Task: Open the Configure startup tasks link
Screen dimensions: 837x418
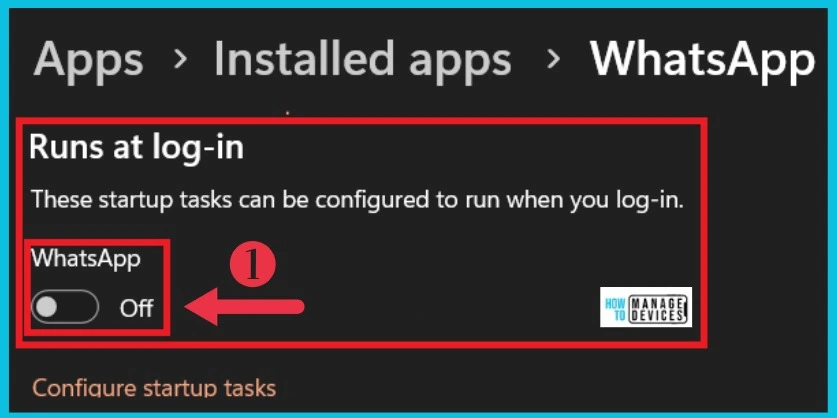Action: coord(154,388)
